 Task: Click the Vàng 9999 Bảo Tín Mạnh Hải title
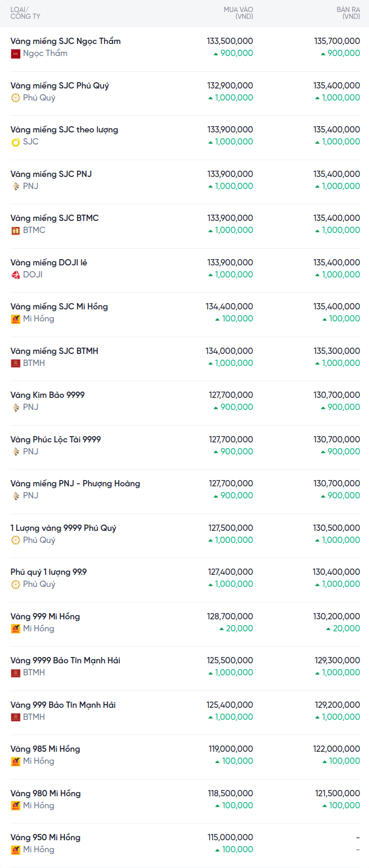coord(65,661)
